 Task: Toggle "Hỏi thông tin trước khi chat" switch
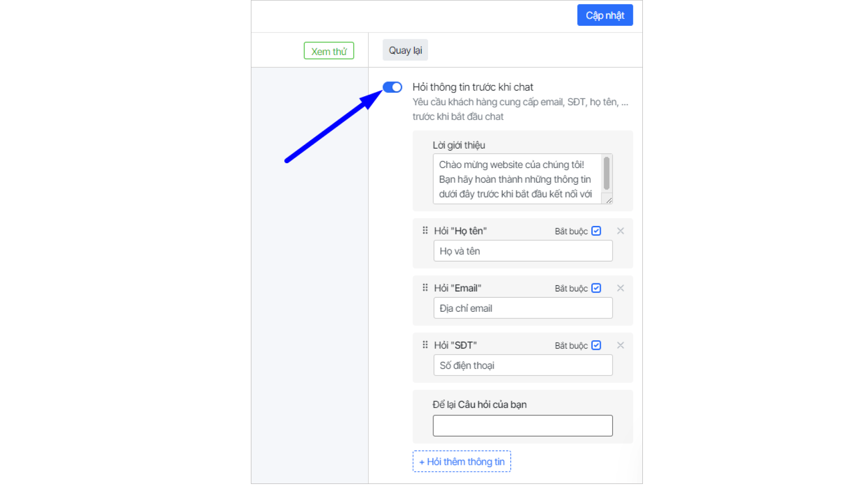[392, 87]
